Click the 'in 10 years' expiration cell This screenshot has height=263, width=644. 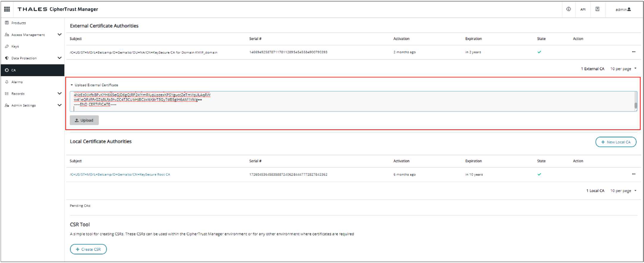(x=474, y=174)
